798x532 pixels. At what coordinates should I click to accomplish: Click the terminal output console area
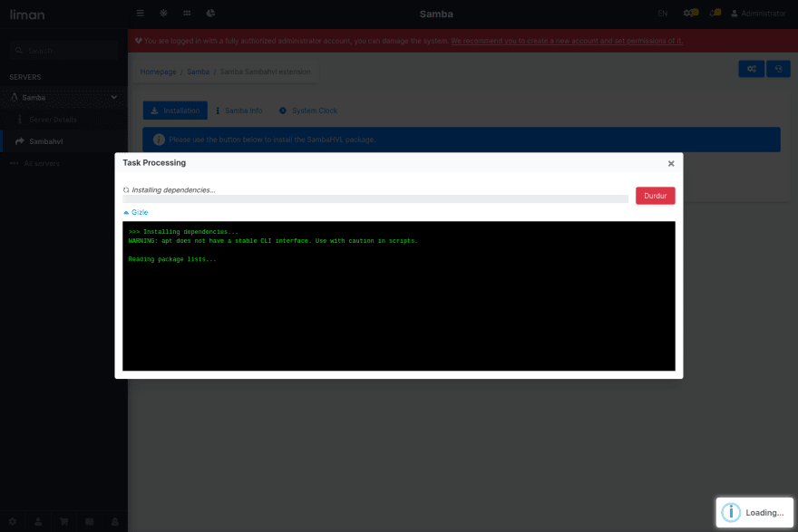398,295
